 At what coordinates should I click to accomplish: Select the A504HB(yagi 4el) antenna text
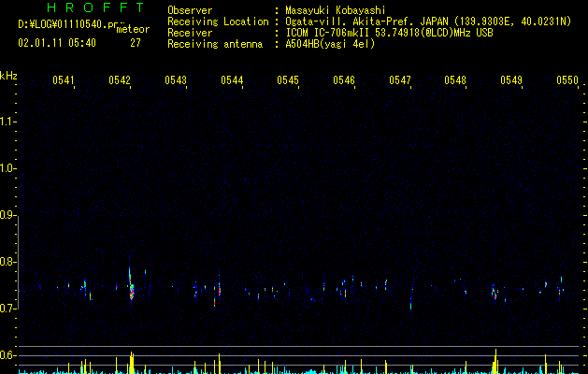point(330,44)
